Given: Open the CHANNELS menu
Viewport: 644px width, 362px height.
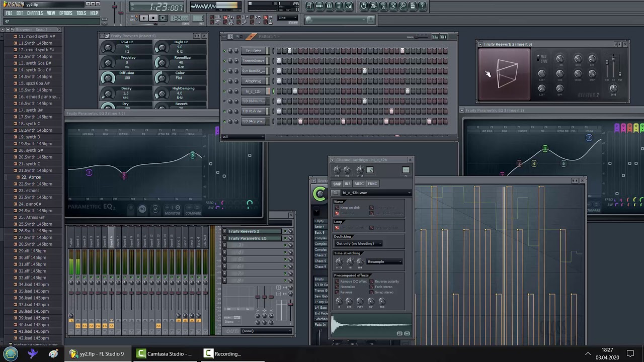Looking at the screenshot, I should (35, 13).
